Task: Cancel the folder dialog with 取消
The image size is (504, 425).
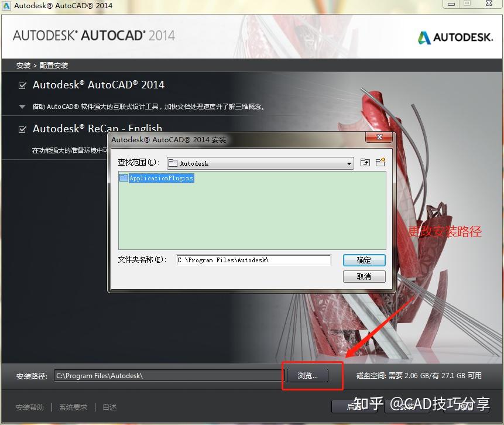Action: click(x=364, y=276)
